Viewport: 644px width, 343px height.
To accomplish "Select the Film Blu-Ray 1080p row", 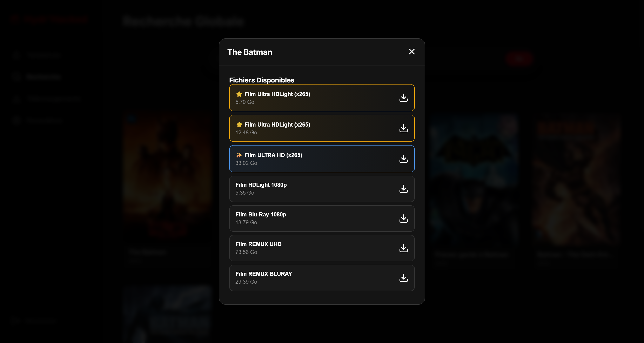I will click(322, 218).
